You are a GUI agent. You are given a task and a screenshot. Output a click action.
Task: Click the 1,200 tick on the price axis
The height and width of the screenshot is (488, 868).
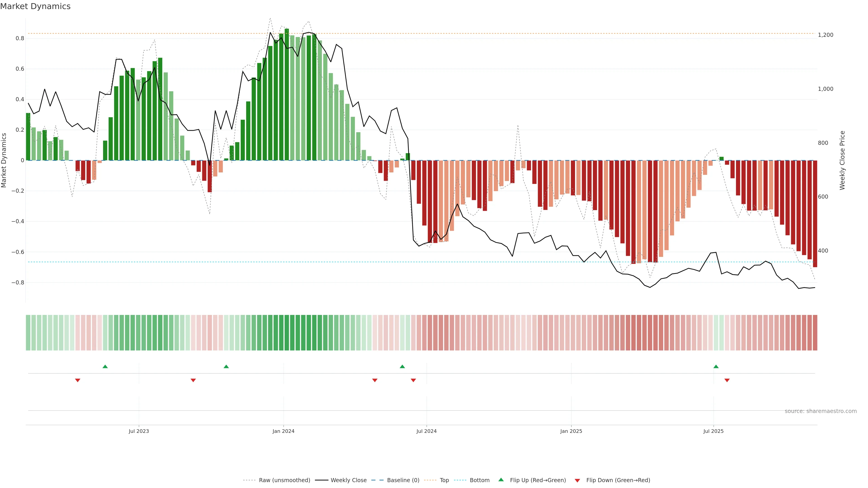(825, 35)
